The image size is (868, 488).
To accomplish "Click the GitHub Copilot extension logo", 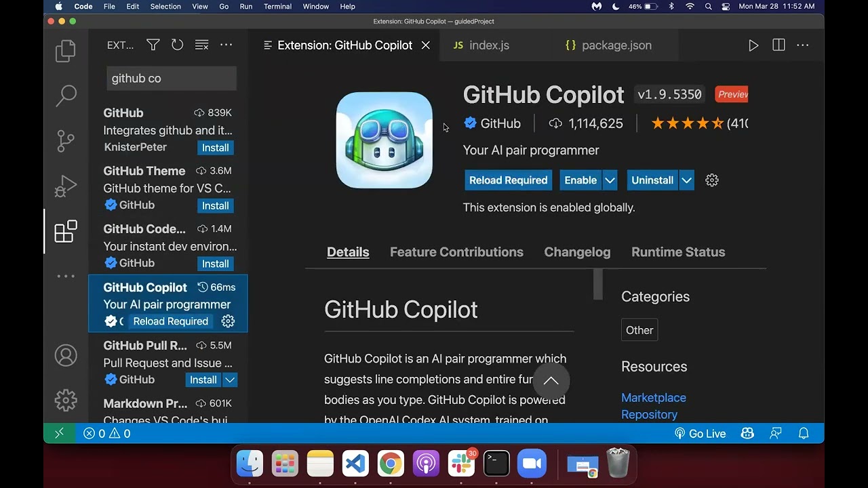I will [384, 140].
